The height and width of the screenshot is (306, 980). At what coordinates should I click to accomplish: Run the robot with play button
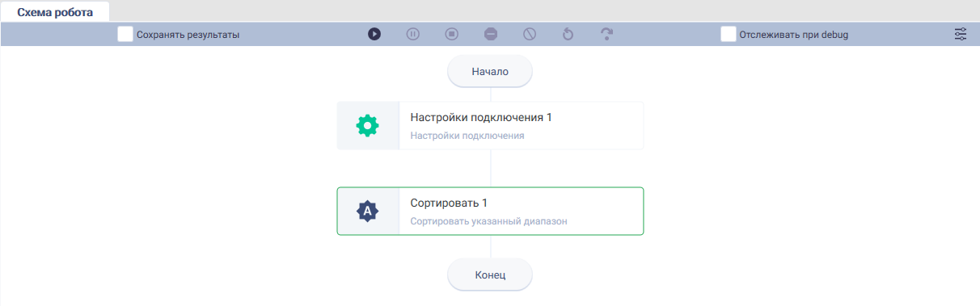click(374, 34)
